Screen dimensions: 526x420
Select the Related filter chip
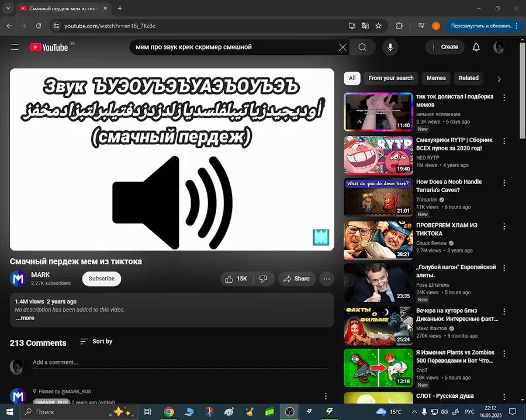[x=469, y=78]
